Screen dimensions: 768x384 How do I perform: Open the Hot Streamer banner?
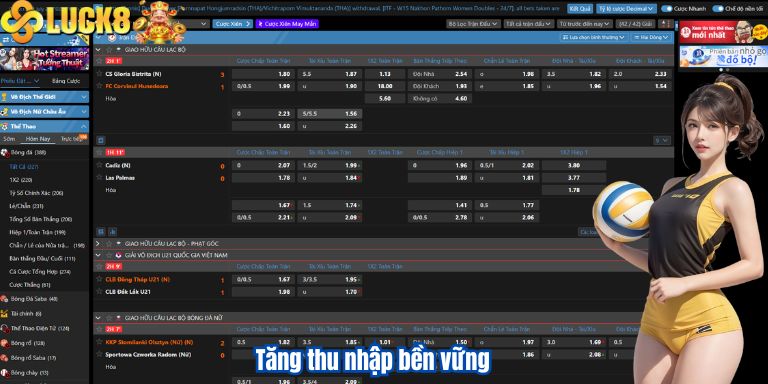pyautogui.click(x=45, y=59)
